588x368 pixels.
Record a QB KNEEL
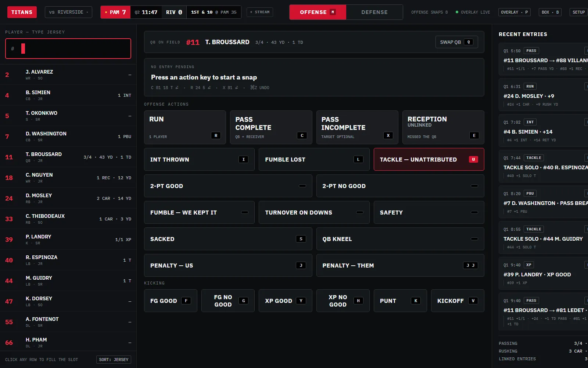click(400, 239)
